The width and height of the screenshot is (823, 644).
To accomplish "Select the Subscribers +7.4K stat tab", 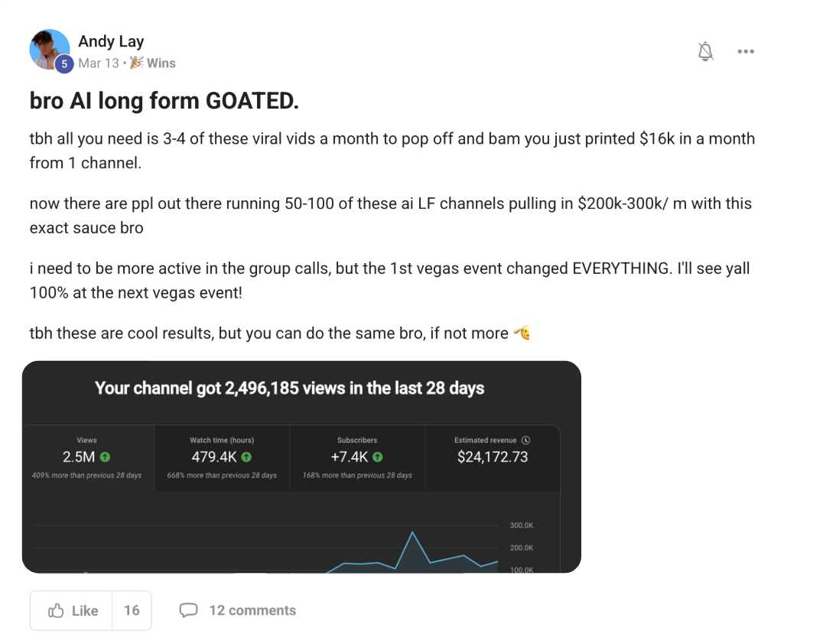I will (x=357, y=458).
